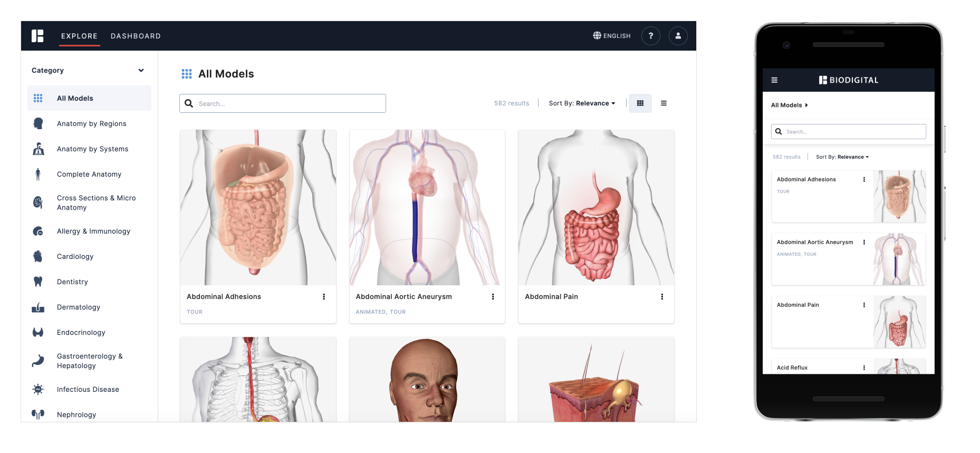Open Dentistry category label

coord(73,282)
